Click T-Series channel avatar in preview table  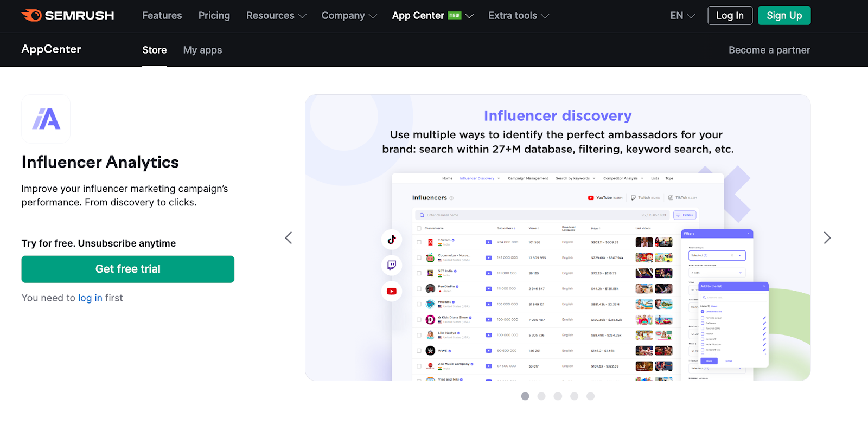click(430, 242)
